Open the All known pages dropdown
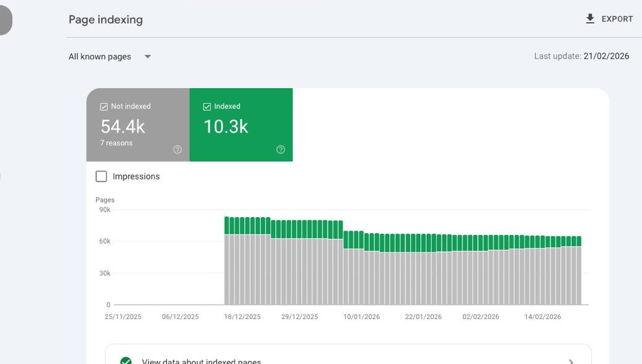The width and height of the screenshot is (642, 364). [108, 56]
